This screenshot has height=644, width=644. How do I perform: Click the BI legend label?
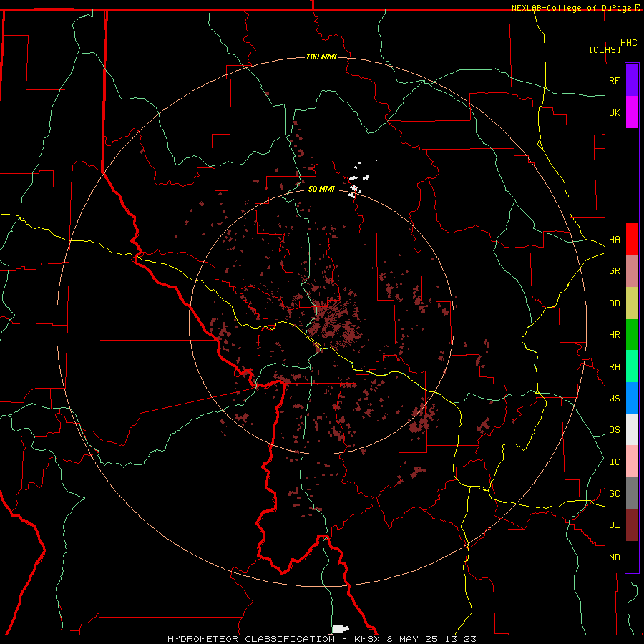[614, 525]
